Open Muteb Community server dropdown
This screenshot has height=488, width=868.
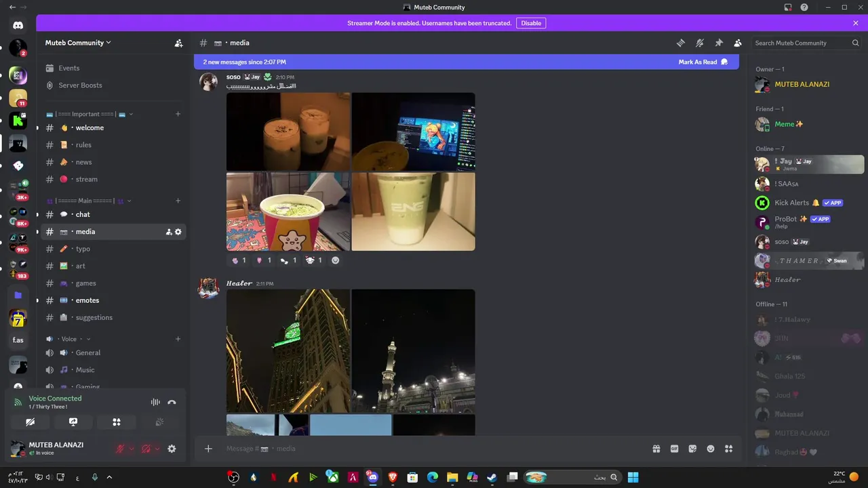click(78, 43)
